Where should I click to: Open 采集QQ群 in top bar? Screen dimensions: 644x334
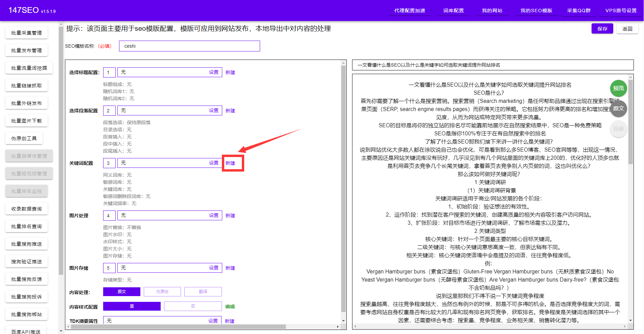pos(579,10)
